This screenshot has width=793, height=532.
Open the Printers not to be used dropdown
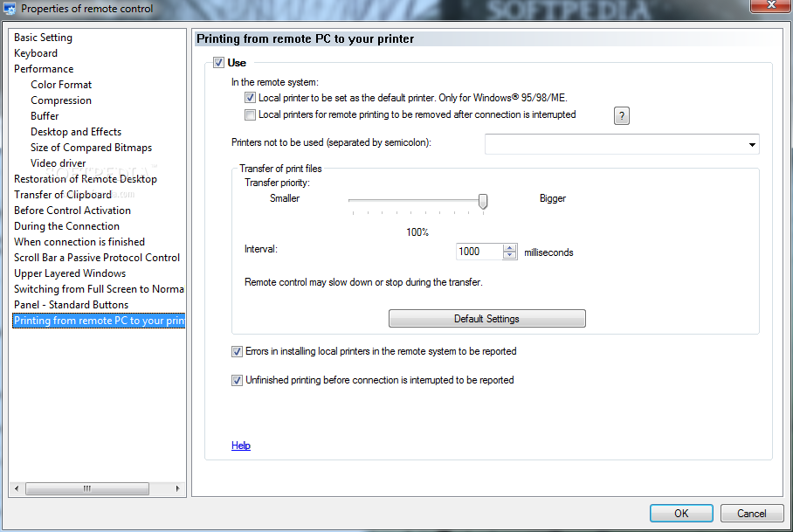[x=752, y=145]
